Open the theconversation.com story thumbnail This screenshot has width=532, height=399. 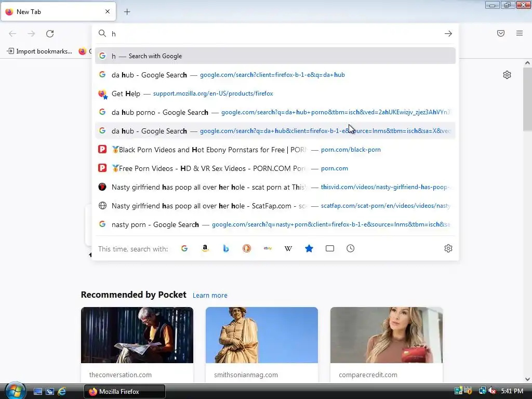click(x=137, y=335)
